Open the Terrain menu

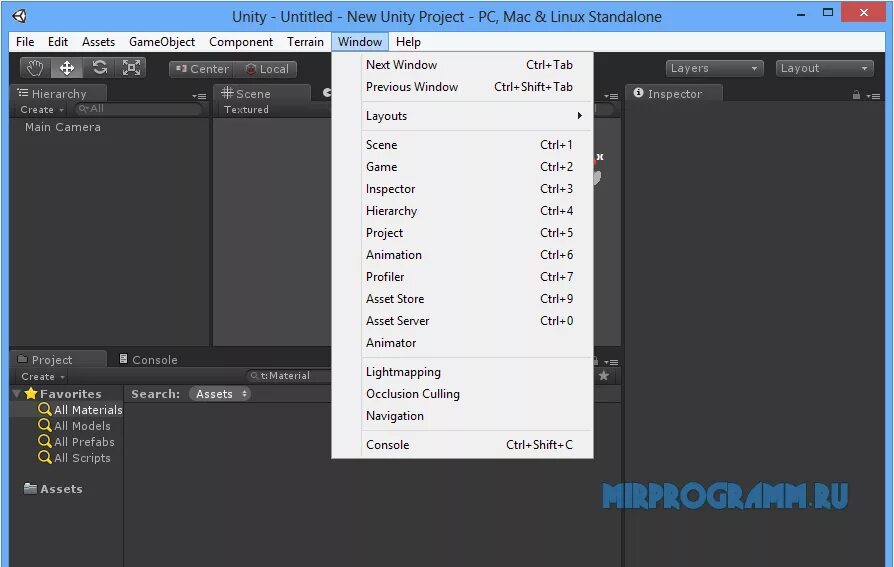305,42
